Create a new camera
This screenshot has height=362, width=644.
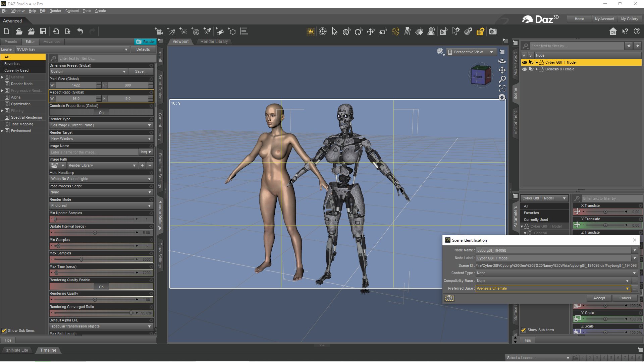tap(159, 32)
